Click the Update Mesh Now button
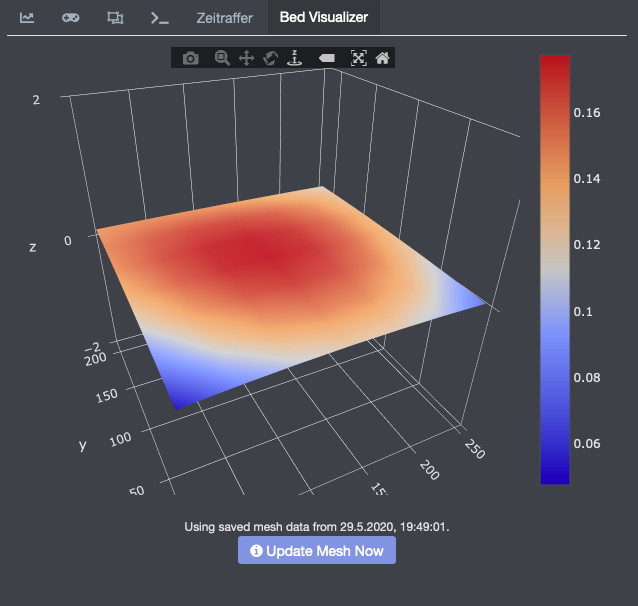This screenshot has height=606, width=638. (317, 550)
